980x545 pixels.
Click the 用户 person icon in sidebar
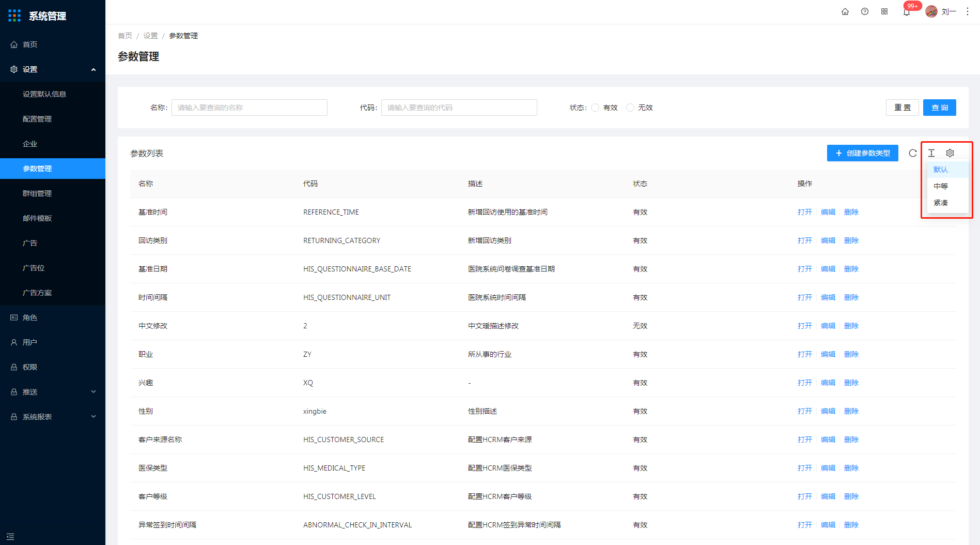pos(14,342)
